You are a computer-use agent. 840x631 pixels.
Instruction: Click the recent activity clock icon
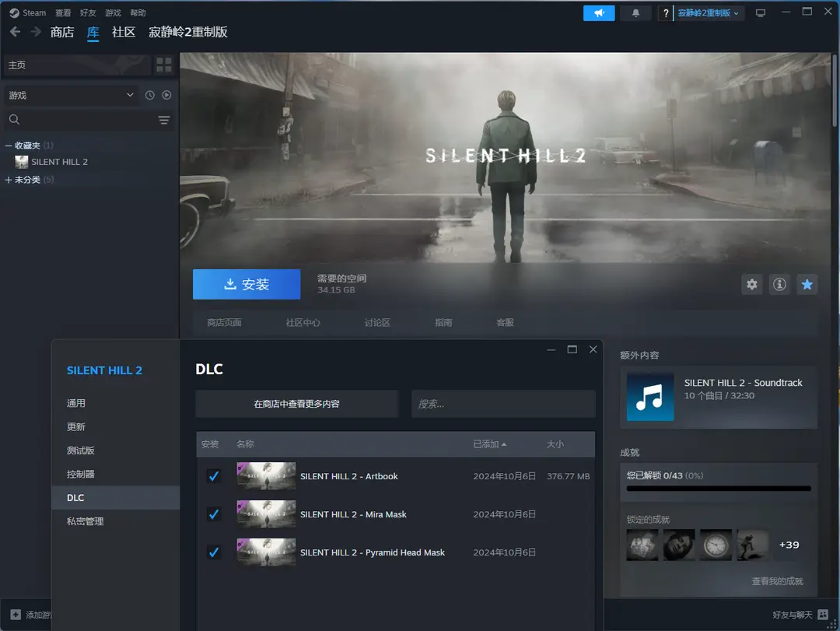click(150, 95)
